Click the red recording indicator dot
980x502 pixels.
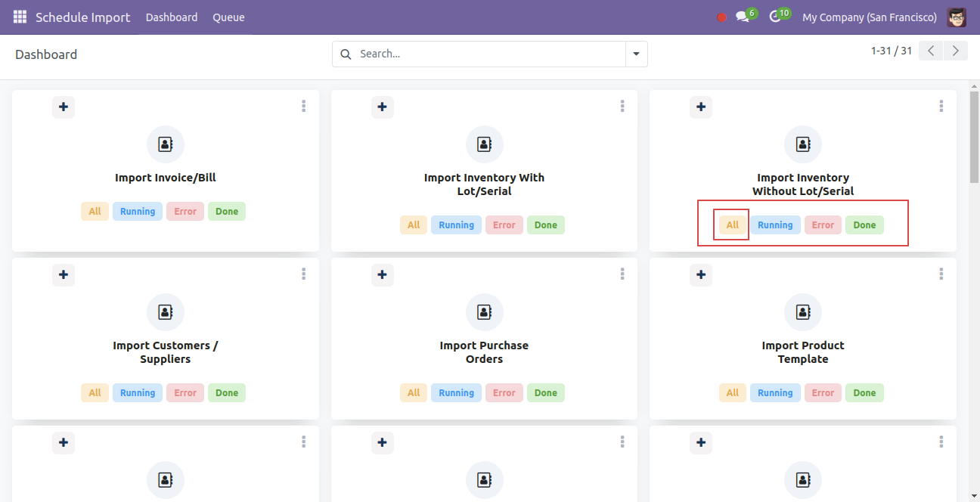pyautogui.click(x=721, y=17)
